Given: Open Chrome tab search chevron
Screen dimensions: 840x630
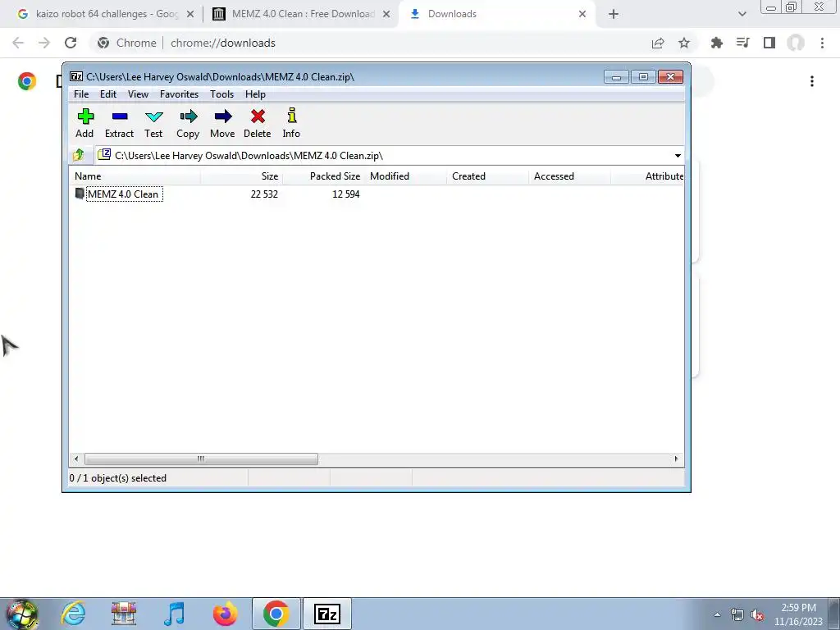Looking at the screenshot, I should 742,14.
